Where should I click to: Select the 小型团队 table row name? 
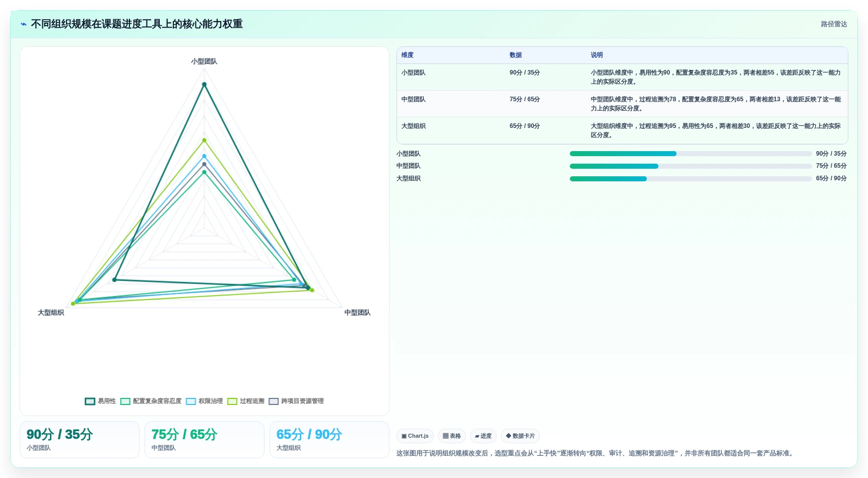click(x=414, y=73)
